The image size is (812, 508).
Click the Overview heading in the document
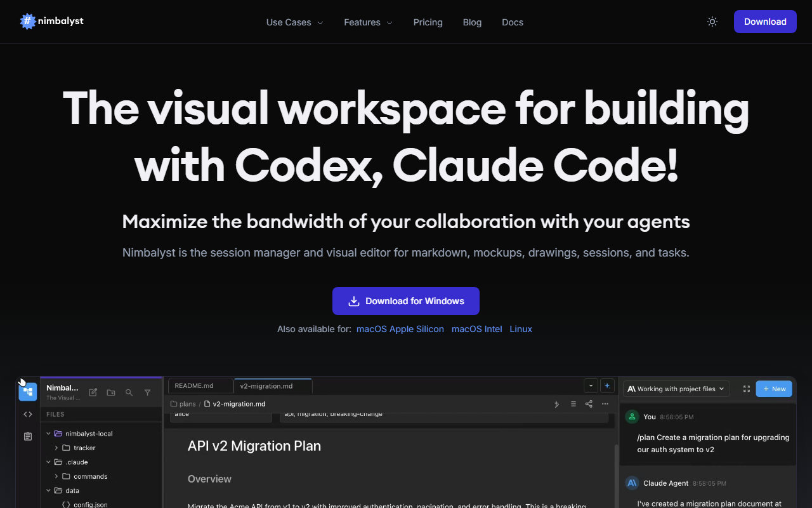[209, 479]
